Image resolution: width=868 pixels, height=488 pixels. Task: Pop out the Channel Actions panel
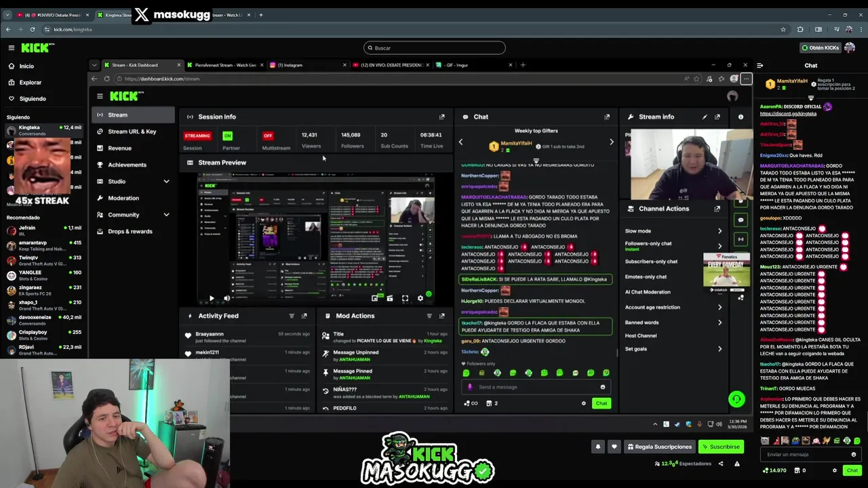[717, 209]
